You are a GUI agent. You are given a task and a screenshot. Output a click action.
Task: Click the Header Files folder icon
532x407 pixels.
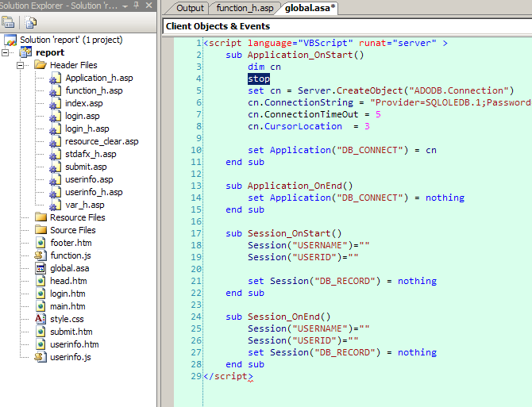40,65
